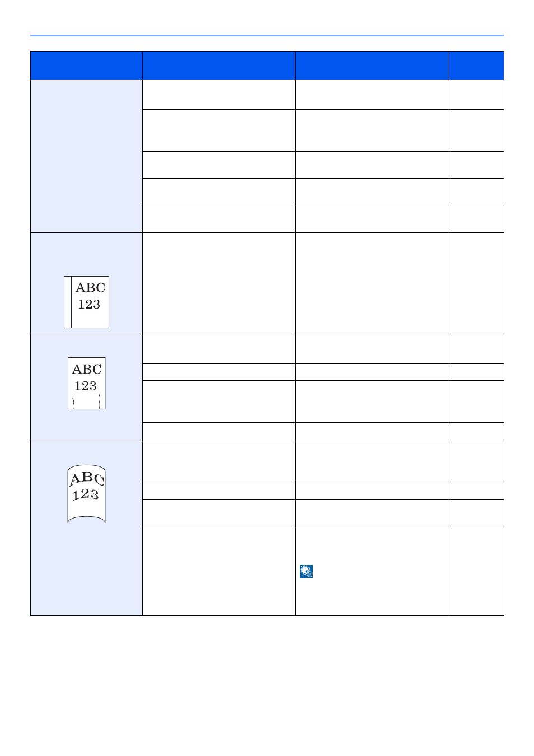Click the second dark blue header cell
534x756 pixels.
coord(219,66)
